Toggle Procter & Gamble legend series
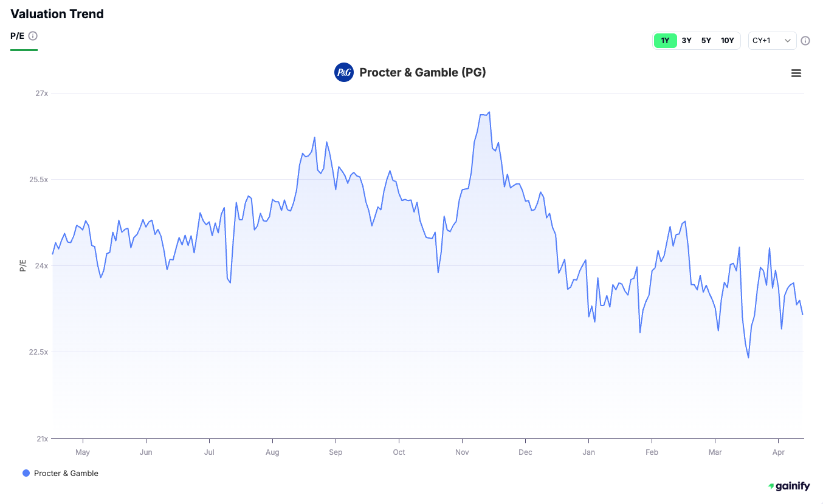Viewport: 823px width, 504px height. (x=60, y=473)
